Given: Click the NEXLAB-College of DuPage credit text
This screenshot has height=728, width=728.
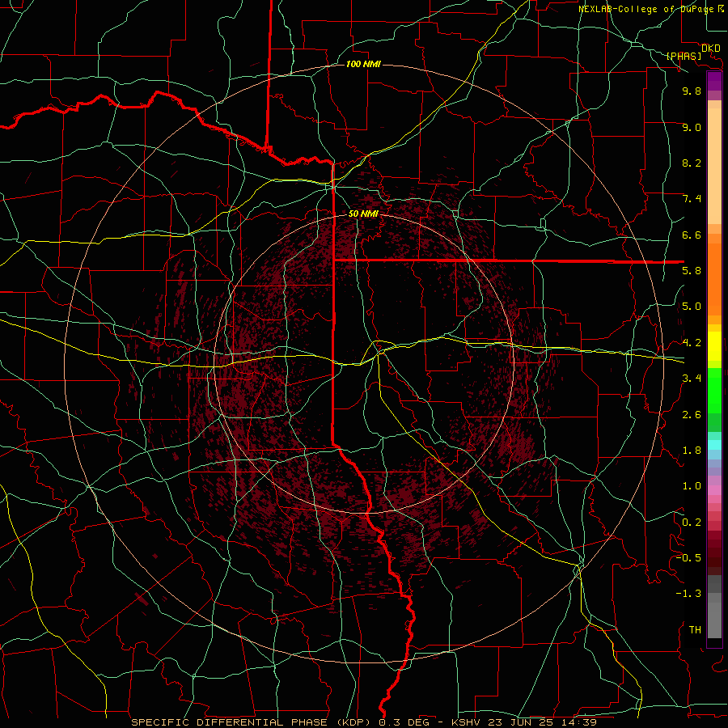Looking at the screenshot, I should point(646,9).
